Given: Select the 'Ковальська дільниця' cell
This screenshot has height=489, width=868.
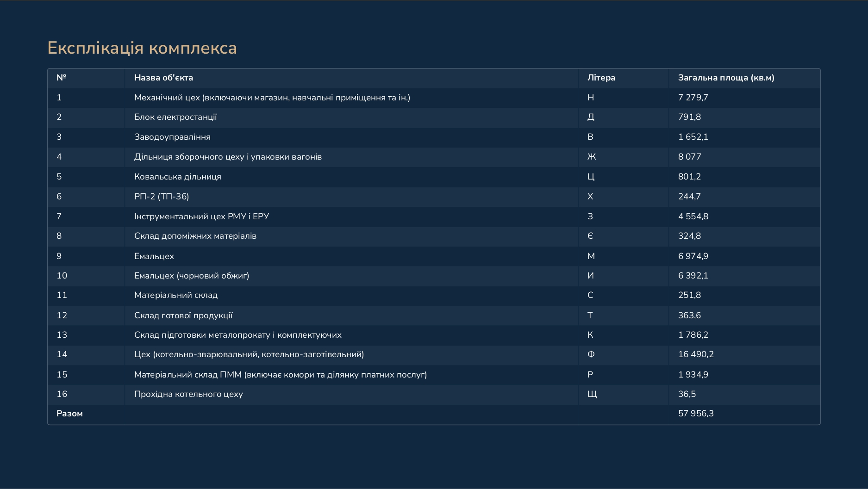Looking at the screenshot, I should (x=178, y=177).
